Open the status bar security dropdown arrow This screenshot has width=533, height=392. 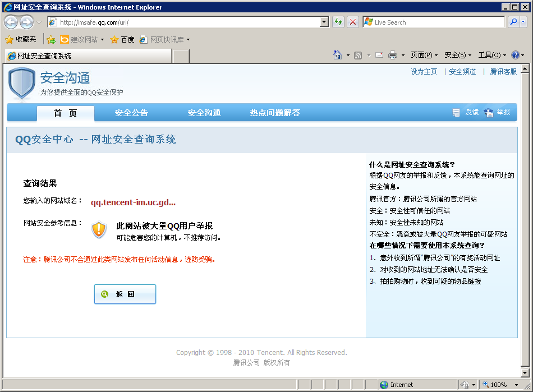coord(474,385)
